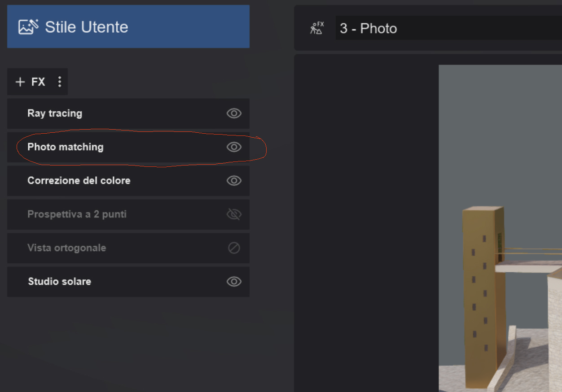Select the Photo matching effect
The image size is (562, 392).
(x=128, y=147)
